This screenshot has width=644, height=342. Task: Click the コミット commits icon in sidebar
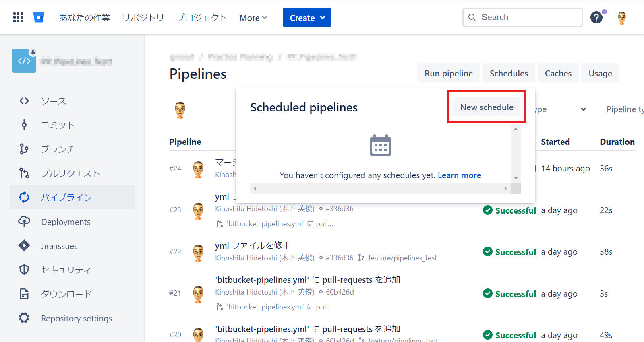24,125
